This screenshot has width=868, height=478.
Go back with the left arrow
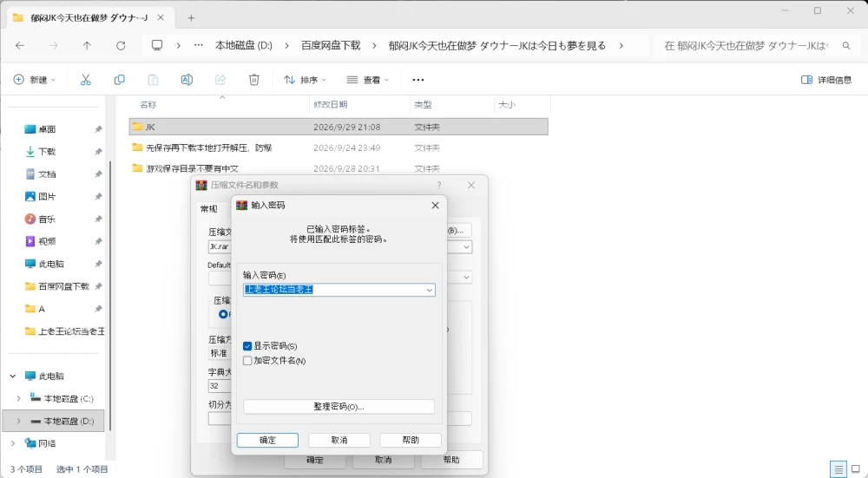pos(20,45)
